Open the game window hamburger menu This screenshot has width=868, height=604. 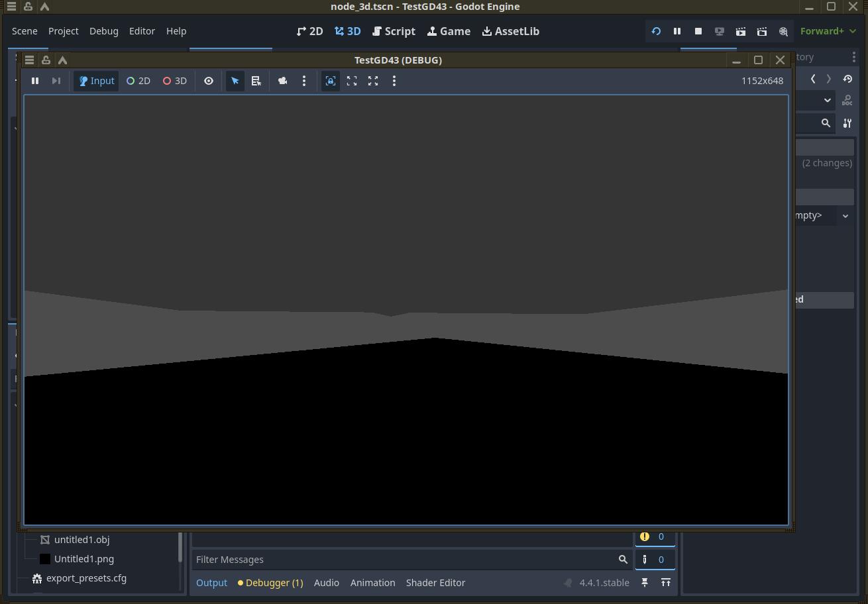coord(29,60)
